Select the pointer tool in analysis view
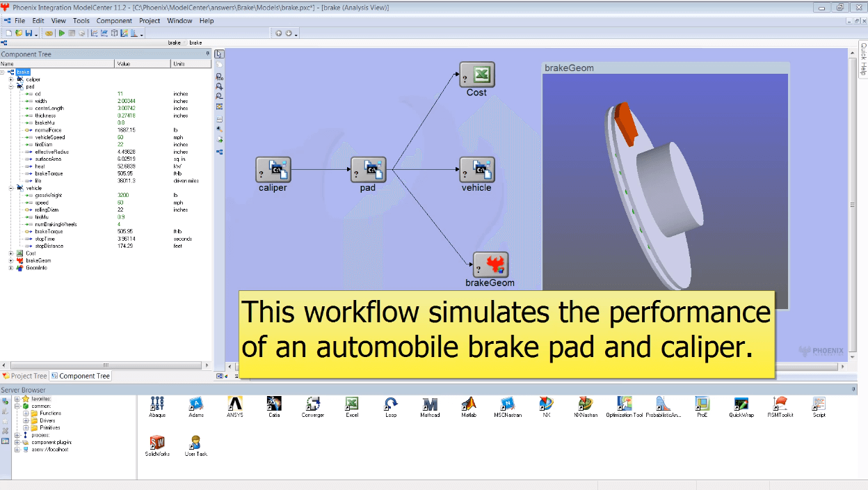The width and height of the screenshot is (868, 490). pyautogui.click(x=219, y=54)
